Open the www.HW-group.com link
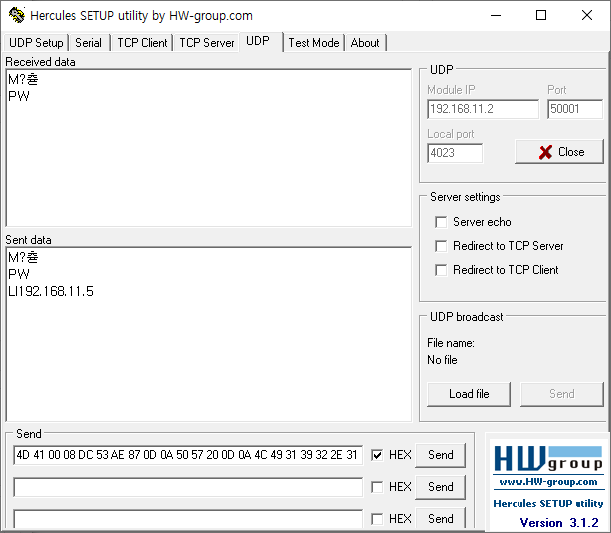611x533 pixels. [548, 482]
